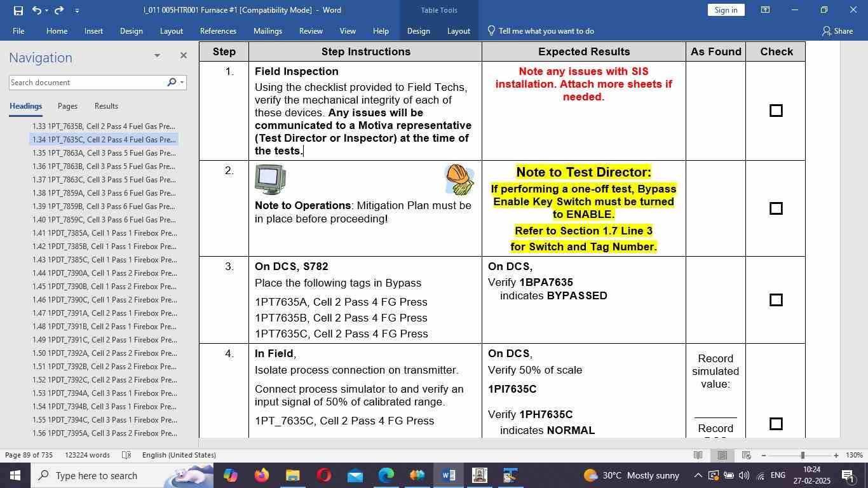The image size is (868, 488).
Task: Go to heading 1.56 1PDT_7395A
Action: (104, 433)
